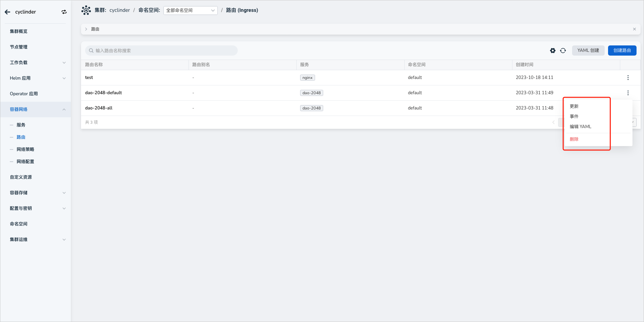The image size is (644, 322).
Task: Open 服务 under 容器网络
Action: pos(21,125)
